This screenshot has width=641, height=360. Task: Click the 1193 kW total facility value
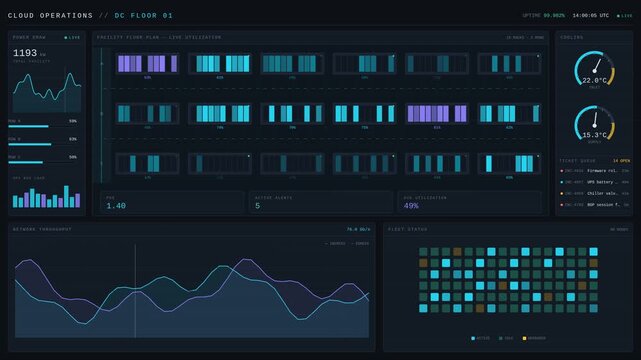[29, 53]
